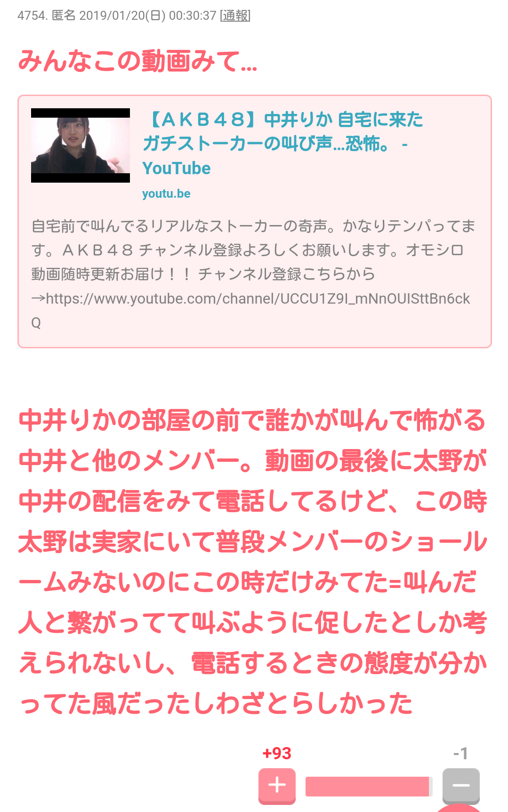Click the body's first line 中井りかの部屋の前で
Viewport: 508px width, 812px height.
(x=252, y=420)
